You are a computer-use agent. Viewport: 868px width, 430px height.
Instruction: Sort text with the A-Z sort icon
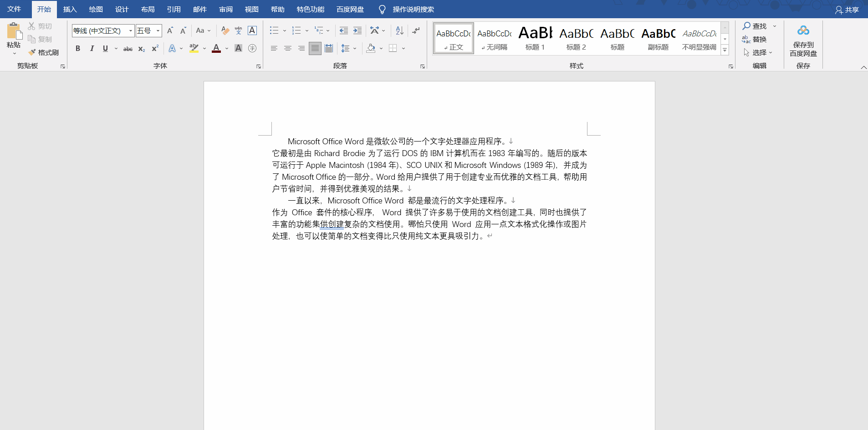[x=399, y=30]
